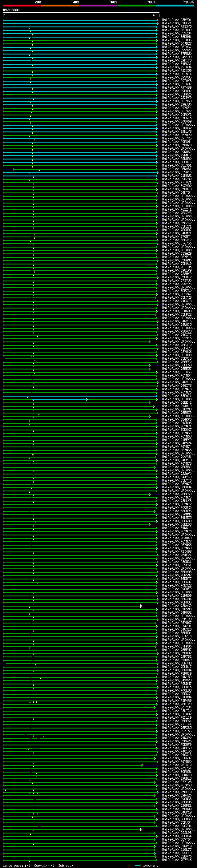Select hit label UniRef100_Q8MLY8
The width and height of the screenshot is (197, 868).
pos(177,501)
